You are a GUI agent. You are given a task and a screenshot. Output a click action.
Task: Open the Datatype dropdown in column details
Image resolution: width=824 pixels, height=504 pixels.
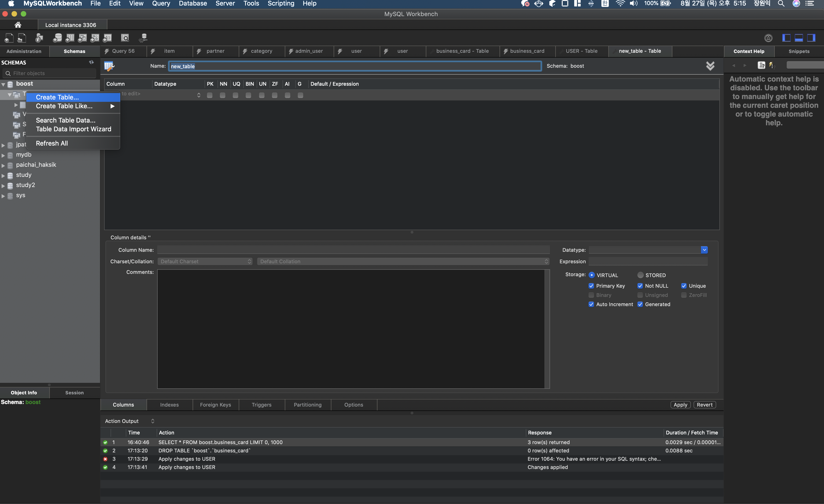[704, 250]
